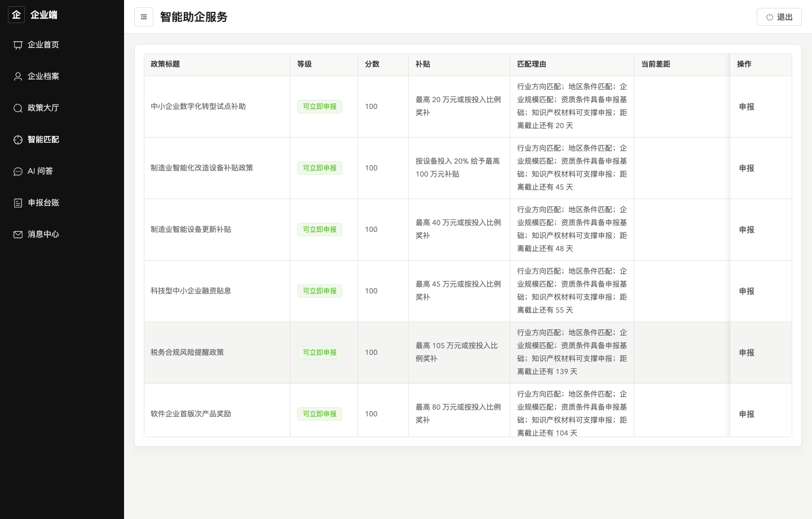The image size is (812, 519).
Task: Click the 操作 column header
Action: point(761,64)
